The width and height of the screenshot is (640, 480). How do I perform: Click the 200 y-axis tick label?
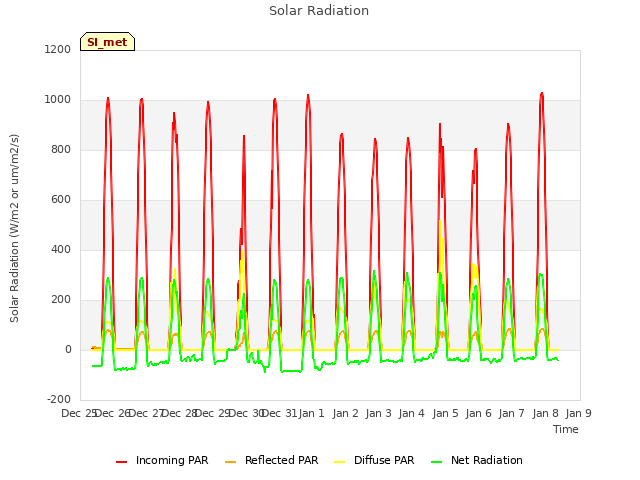(61, 300)
